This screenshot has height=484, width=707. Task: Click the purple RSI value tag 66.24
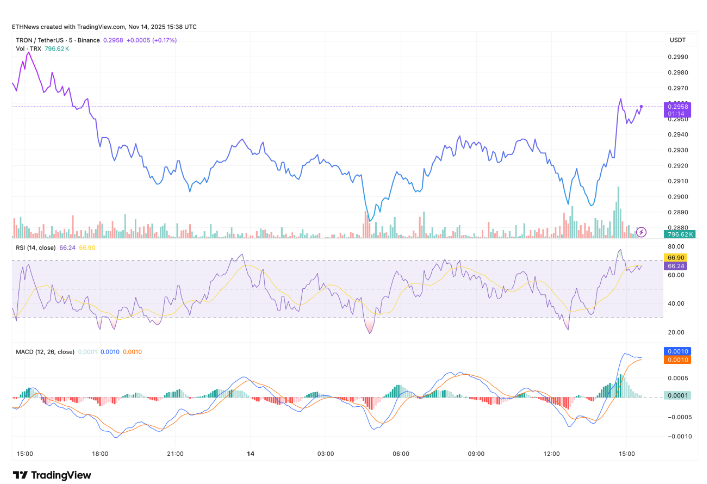(x=675, y=266)
